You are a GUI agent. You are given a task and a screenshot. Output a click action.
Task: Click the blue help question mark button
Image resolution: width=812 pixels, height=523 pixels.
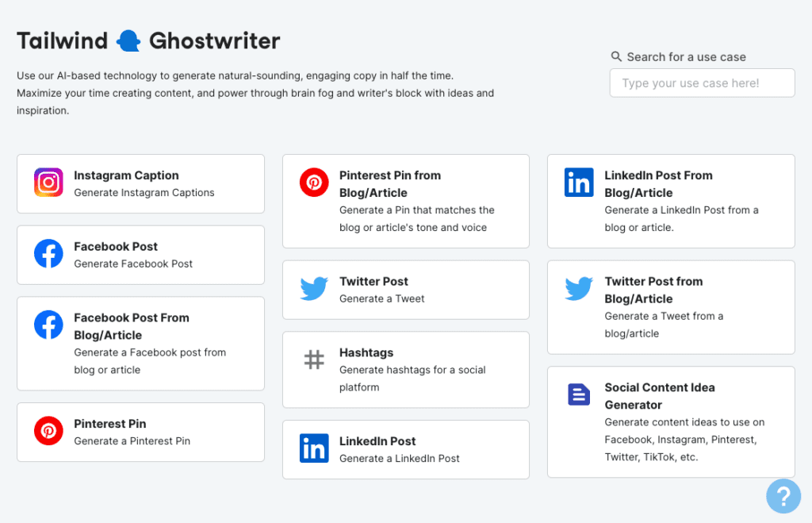[783, 496]
